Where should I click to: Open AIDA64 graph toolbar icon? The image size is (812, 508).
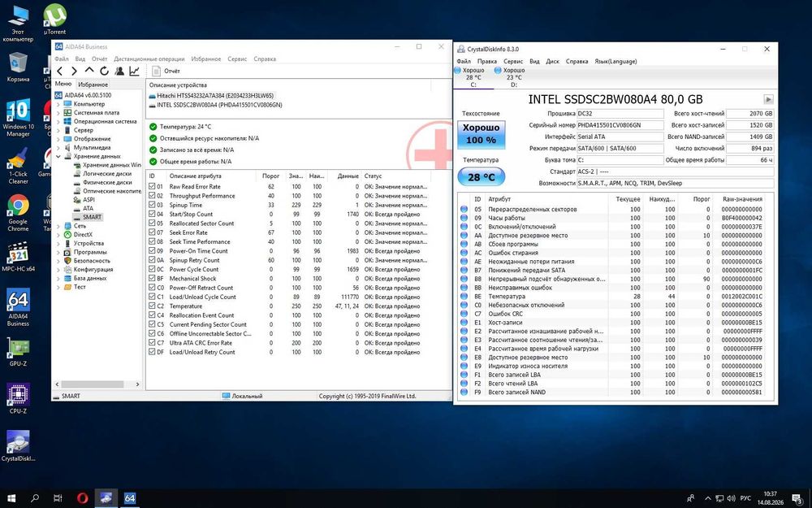click(134, 71)
